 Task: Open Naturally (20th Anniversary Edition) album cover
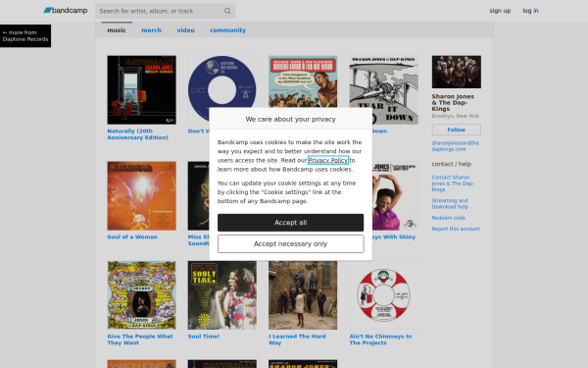[141, 89]
